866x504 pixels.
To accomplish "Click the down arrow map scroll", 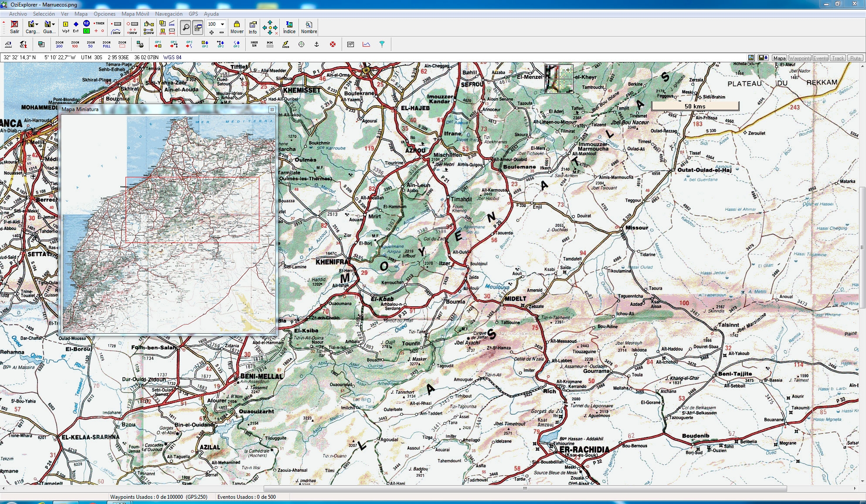I will pos(270,33).
